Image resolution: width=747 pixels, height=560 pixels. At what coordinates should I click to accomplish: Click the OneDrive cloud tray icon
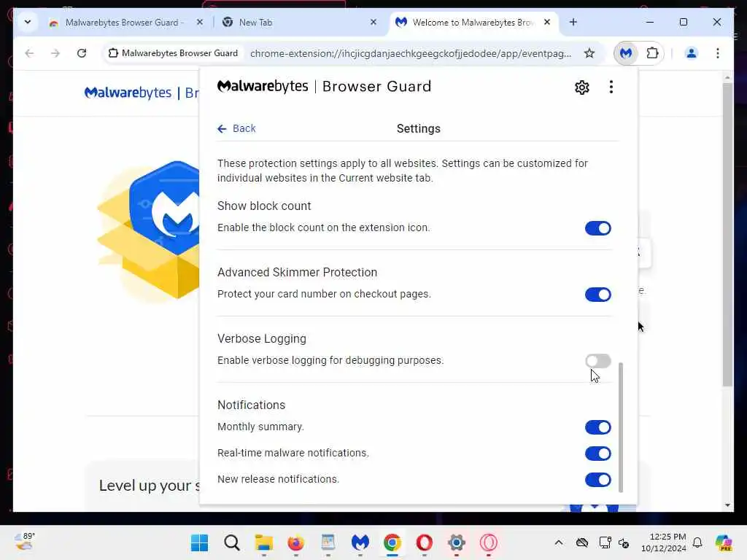click(x=581, y=542)
